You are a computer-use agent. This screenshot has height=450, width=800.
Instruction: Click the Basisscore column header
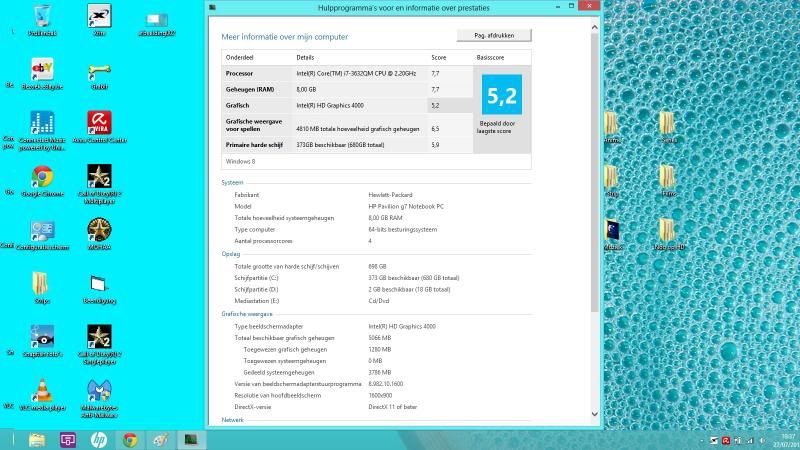(x=490, y=58)
